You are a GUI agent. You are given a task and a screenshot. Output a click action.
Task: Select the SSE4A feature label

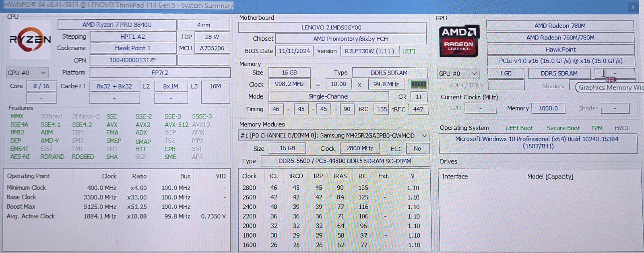point(19,124)
